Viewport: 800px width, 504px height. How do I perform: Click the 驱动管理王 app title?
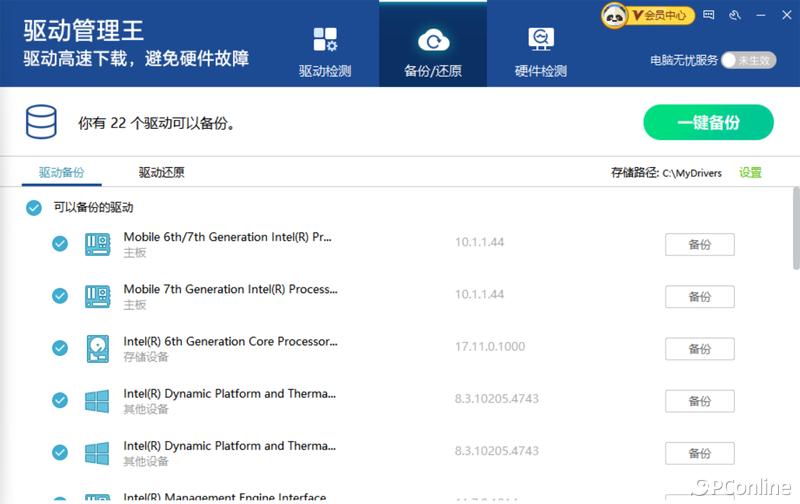84,31
